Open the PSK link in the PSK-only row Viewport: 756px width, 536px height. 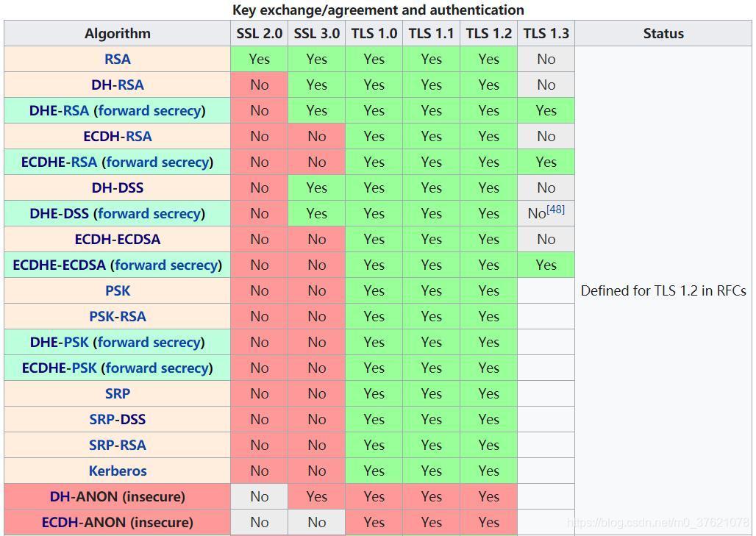[118, 291]
